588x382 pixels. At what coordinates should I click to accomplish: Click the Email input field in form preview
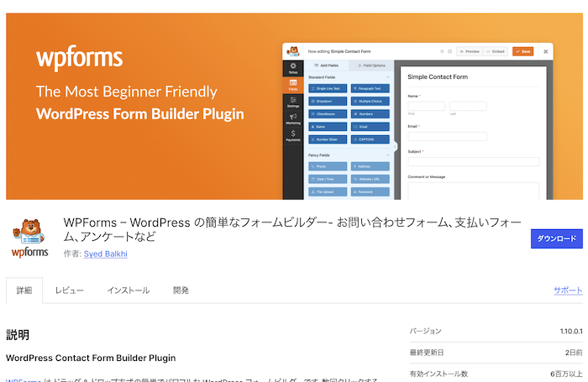coord(447,136)
